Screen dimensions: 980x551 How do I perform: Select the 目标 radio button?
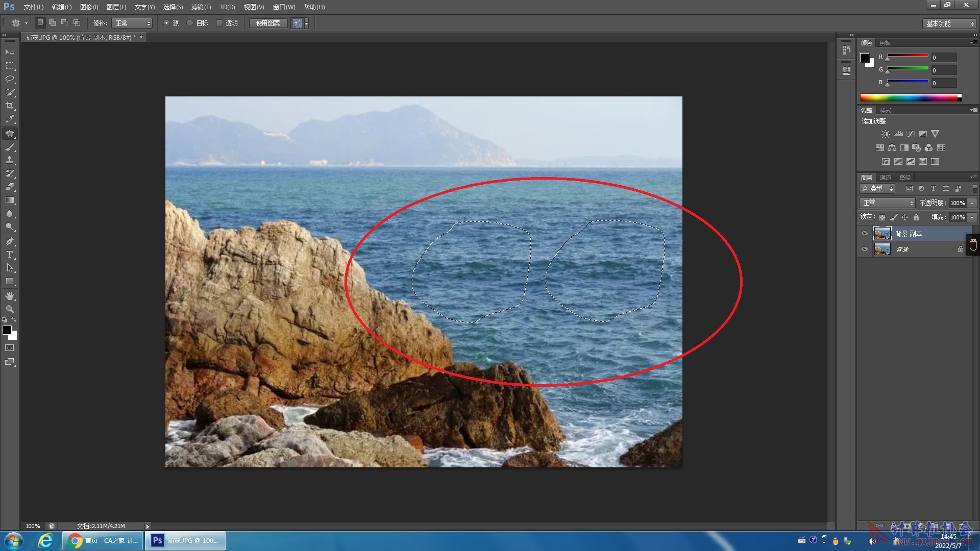pos(190,23)
